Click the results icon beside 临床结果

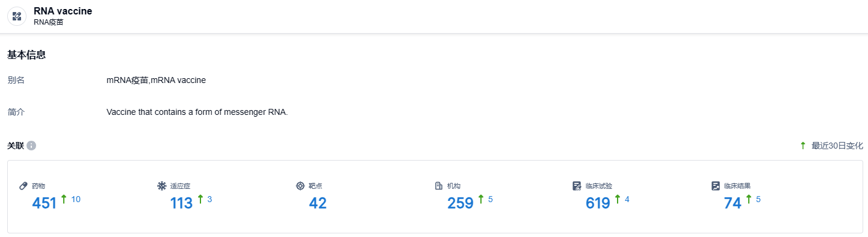(x=715, y=186)
